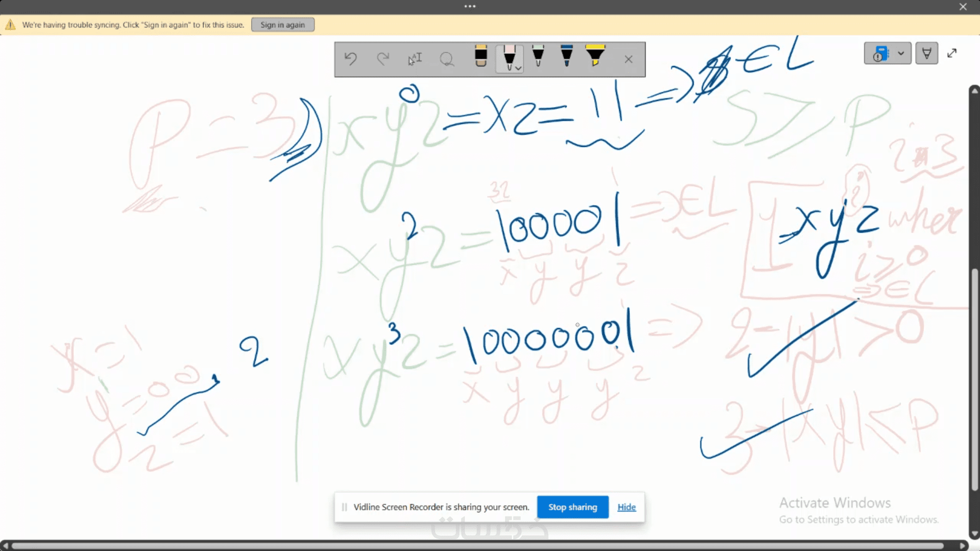Choose the Lasso select tool
Screen dimensions: 980x551
447,59
